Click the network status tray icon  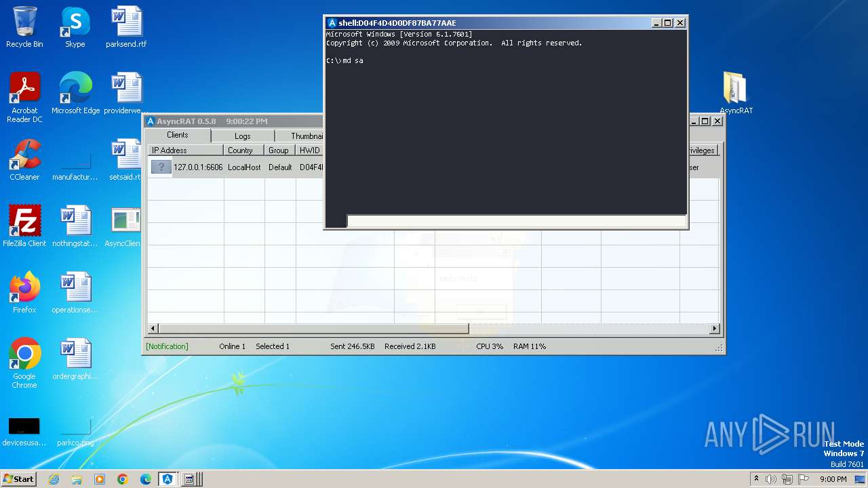pyautogui.click(x=787, y=479)
